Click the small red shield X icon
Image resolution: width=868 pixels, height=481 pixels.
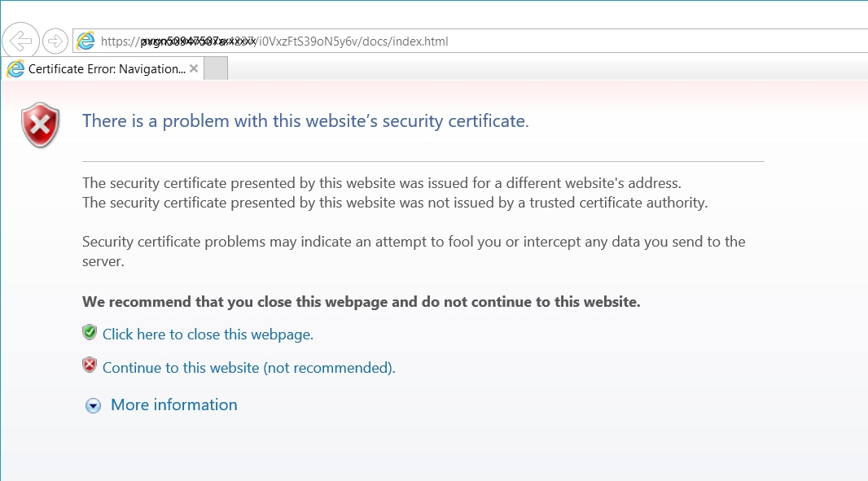tap(90, 365)
